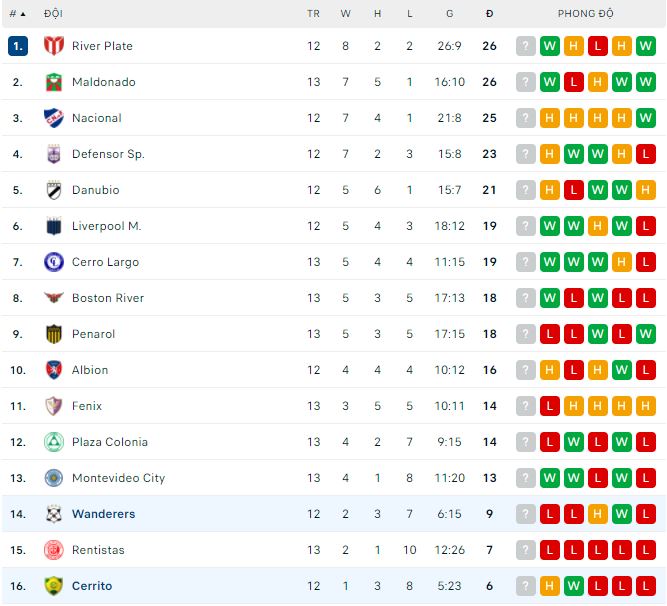Click the ĐỘI team column header

(x=53, y=14)
